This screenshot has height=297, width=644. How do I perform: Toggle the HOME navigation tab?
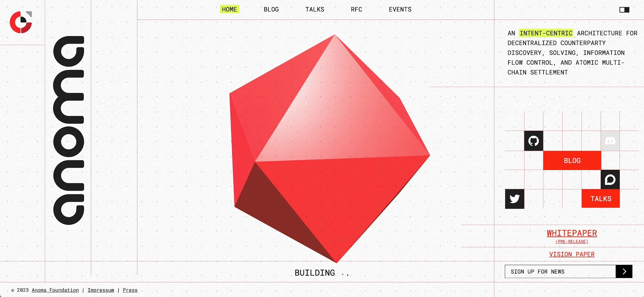(x=229, y=9)
